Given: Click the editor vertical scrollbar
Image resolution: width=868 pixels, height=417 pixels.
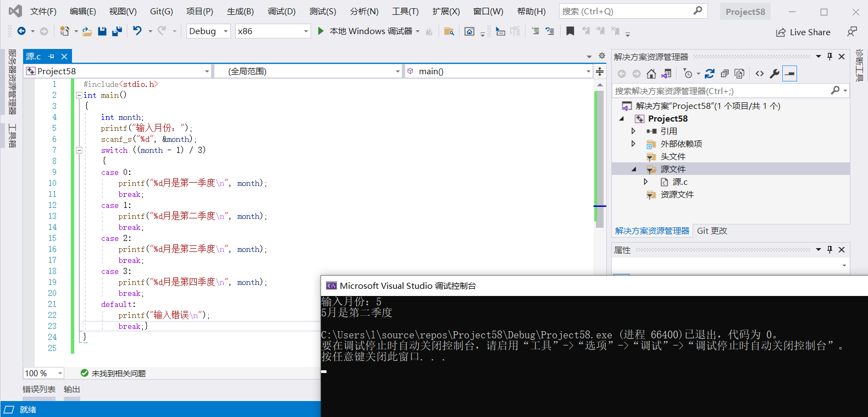Looking at the screenshot, I should tap(600, 158).
